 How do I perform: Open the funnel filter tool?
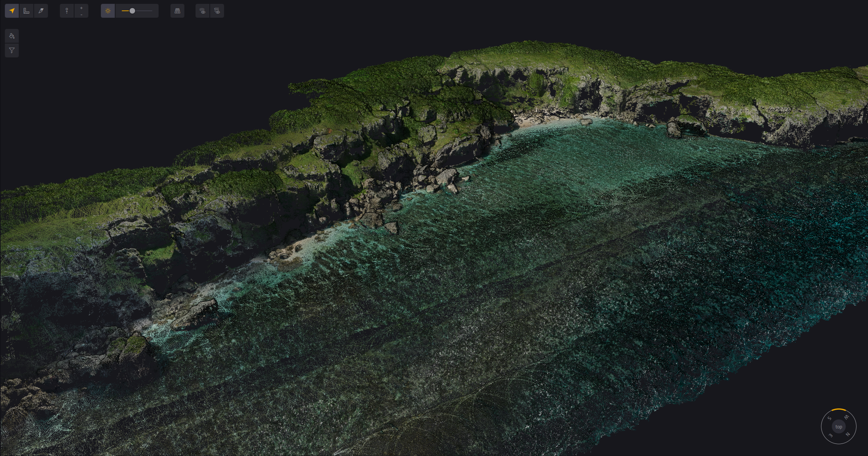coord(12,50)
